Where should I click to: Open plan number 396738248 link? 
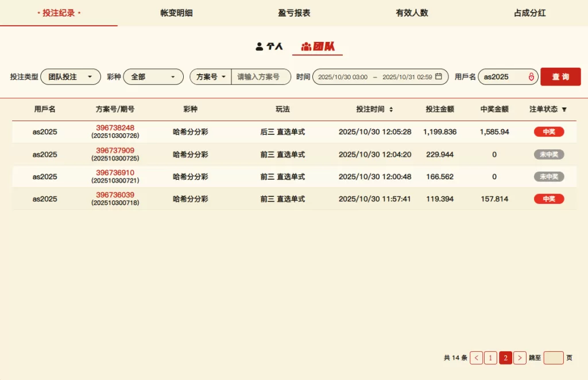pyautogui.click(x=115, y=127)
